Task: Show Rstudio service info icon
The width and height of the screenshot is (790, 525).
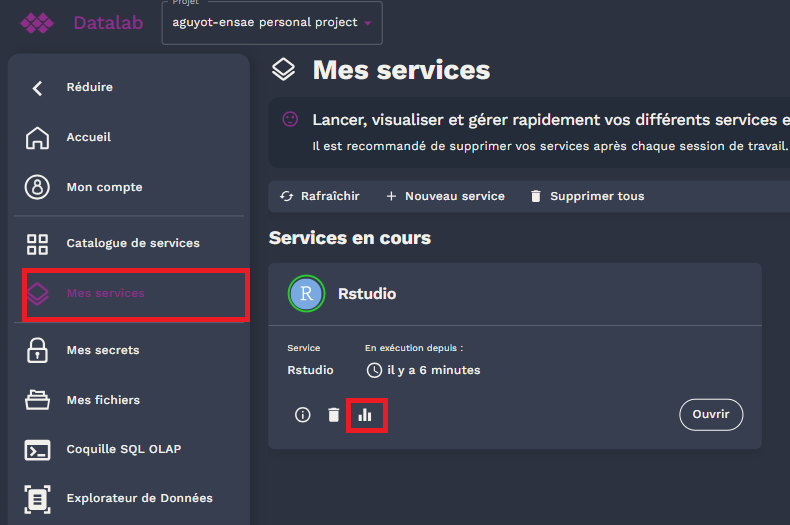Action: coord(303,414)
